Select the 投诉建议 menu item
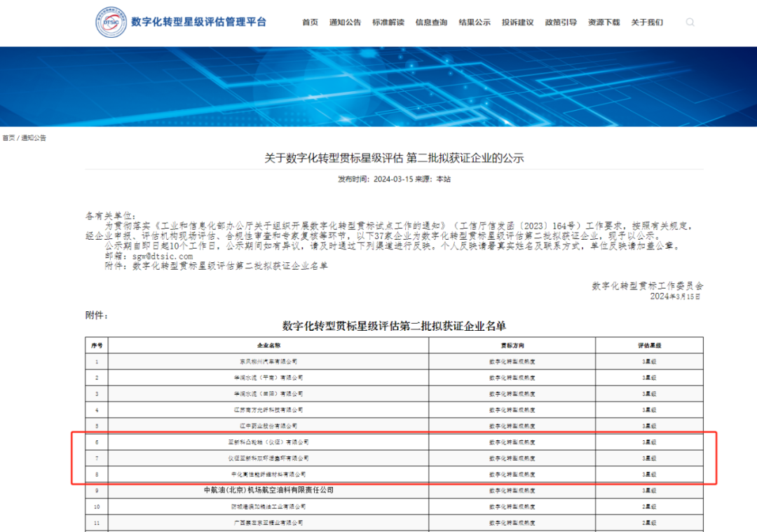Image resolution: width=757 pixels, height=532 pixels. [517, 22]
